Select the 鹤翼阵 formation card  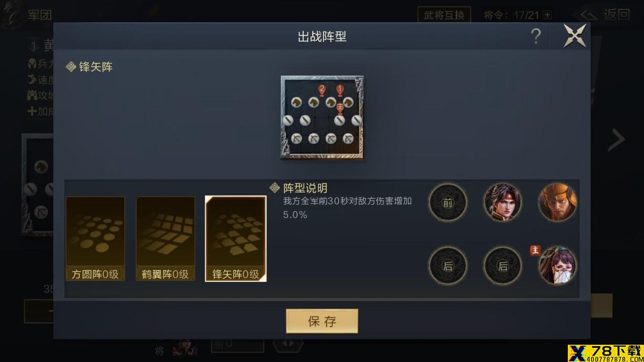[x=165, y=239]
